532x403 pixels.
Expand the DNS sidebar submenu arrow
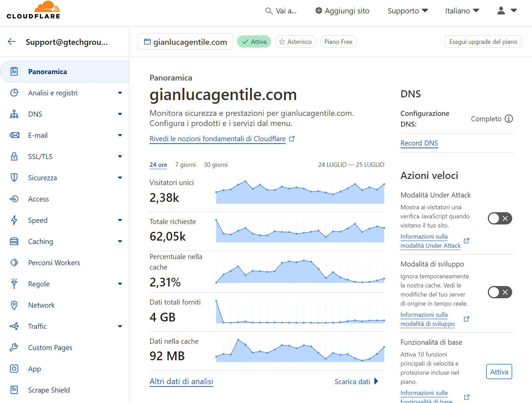coord(120,114)
